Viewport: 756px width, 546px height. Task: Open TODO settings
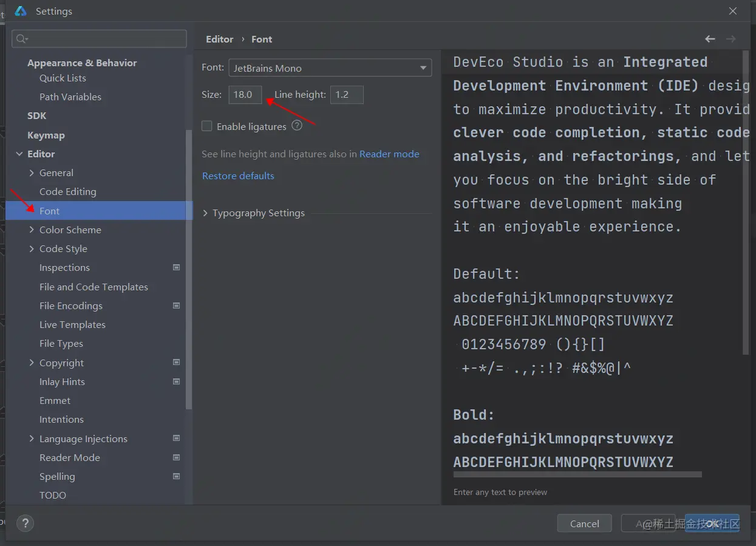pyautogui.click(x=53, y=495)
